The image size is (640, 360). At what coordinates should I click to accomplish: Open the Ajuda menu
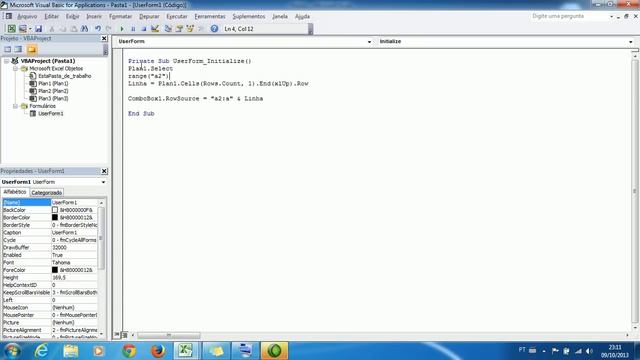tap(302, 16)
